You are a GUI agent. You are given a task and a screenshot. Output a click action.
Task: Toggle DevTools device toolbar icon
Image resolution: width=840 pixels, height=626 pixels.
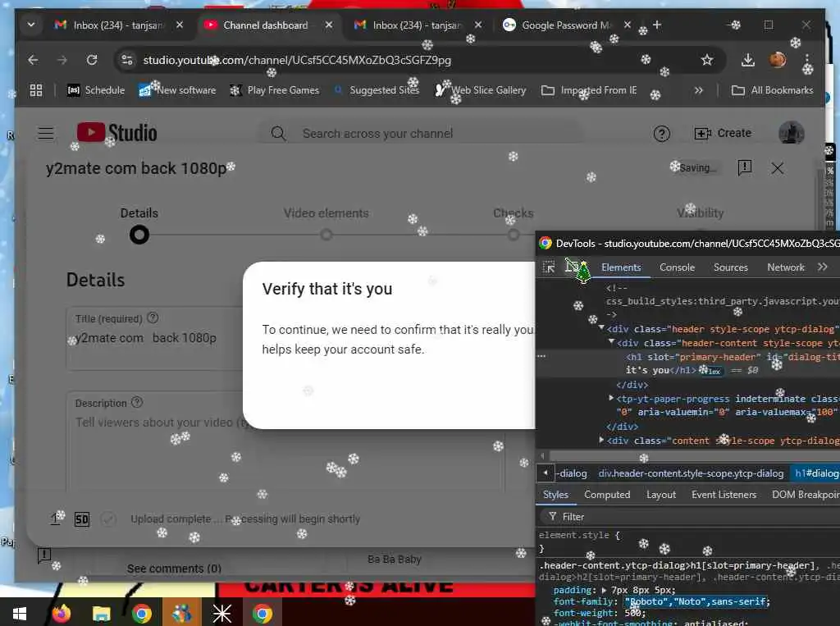point(572,267)
